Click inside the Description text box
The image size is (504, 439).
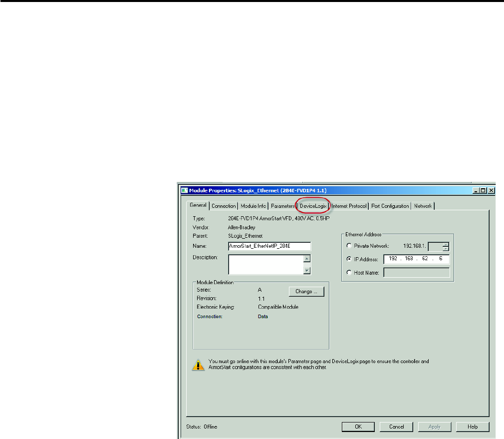(x=266, y=265)
